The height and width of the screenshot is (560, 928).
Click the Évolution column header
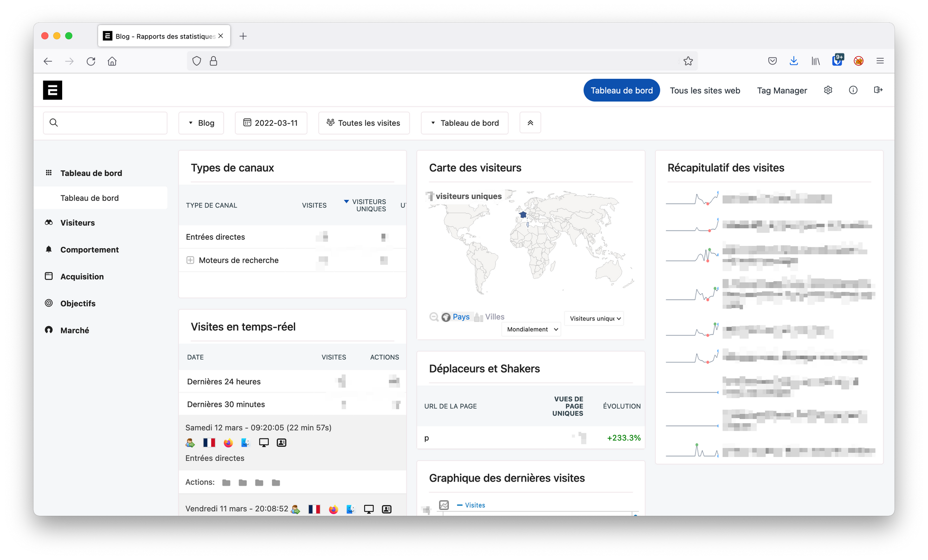[x=622, y=406]
